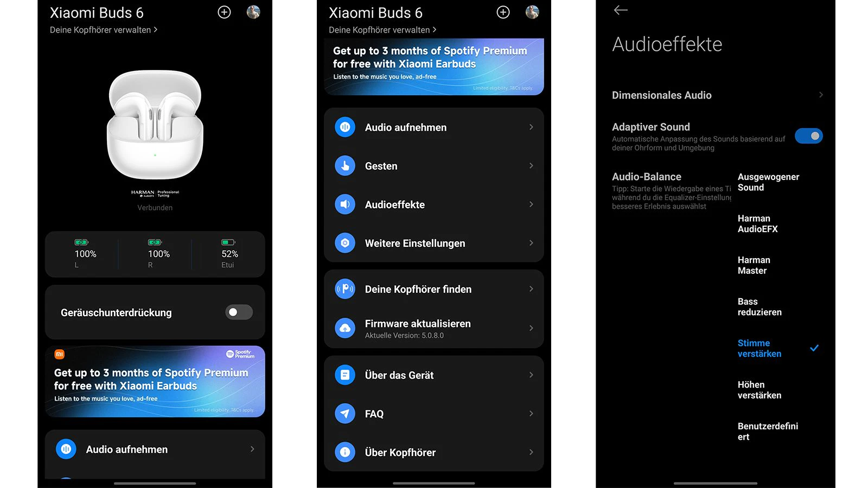The image size is (868, 488).
Task: Tap Deine Kopfhörer verwalten in the middle screen
Action: coord(382,30)
